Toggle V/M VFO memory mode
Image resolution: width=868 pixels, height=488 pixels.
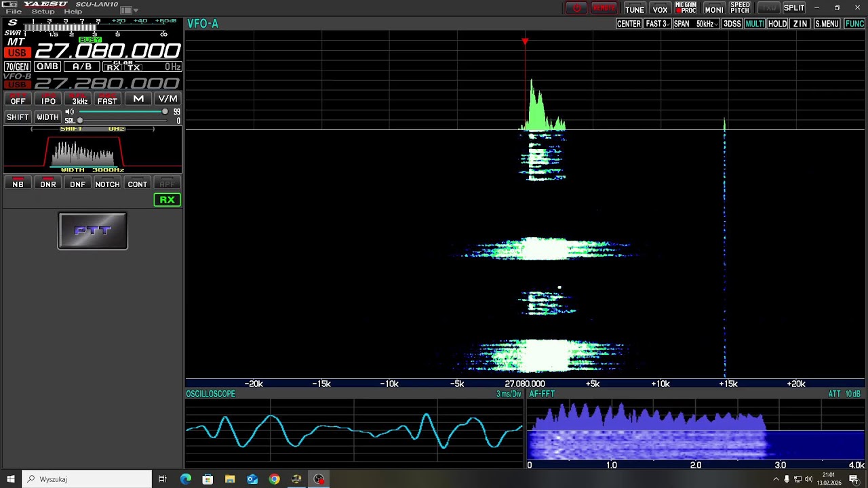[167, 99]
